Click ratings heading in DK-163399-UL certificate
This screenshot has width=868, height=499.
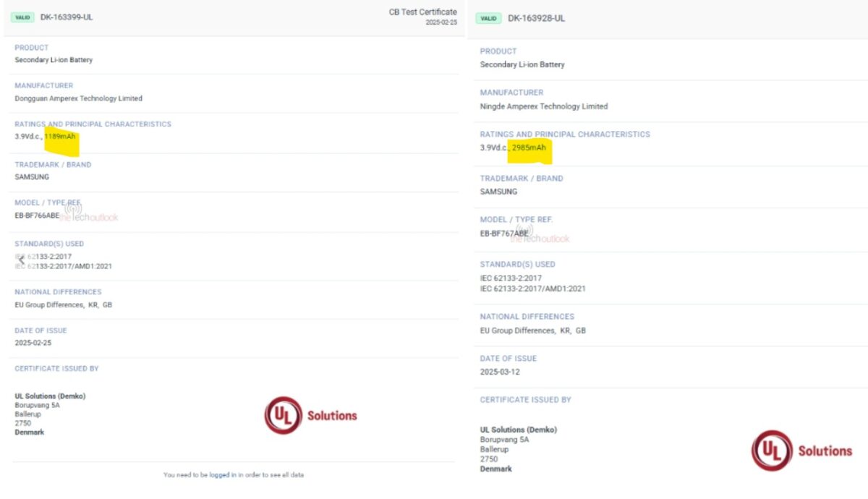[93, 124]
